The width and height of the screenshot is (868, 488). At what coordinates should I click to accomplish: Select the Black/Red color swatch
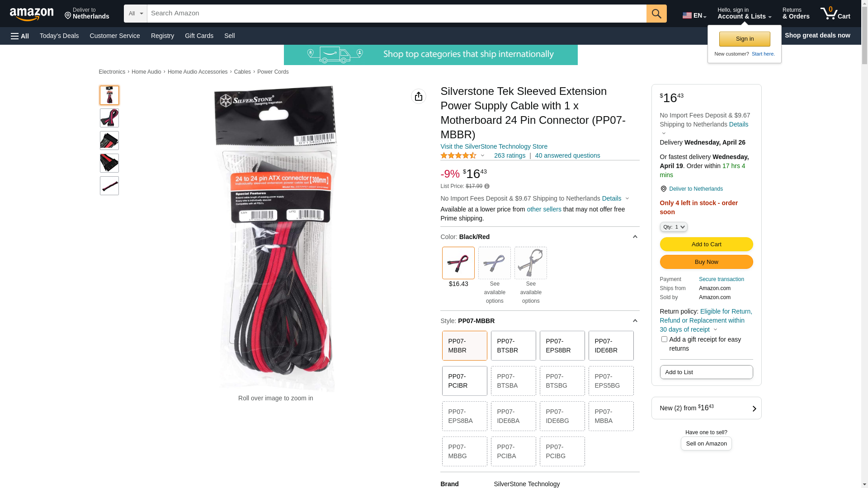tap(458, 263)
